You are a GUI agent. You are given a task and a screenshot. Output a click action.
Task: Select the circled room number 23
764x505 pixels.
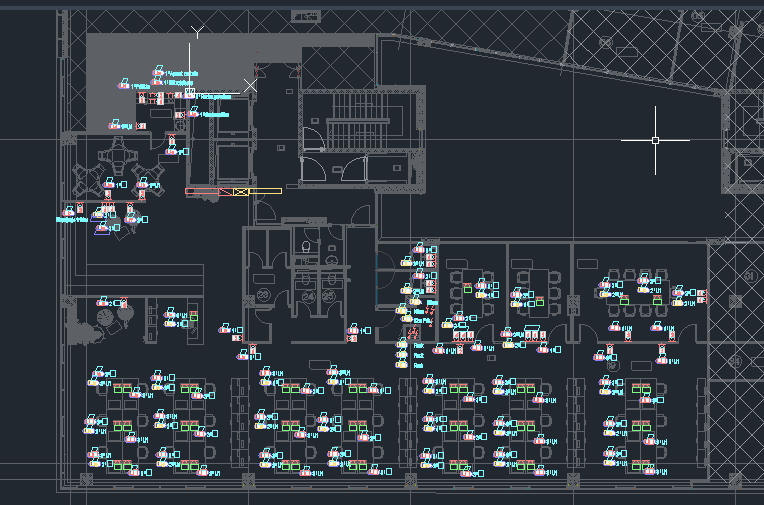264,295
